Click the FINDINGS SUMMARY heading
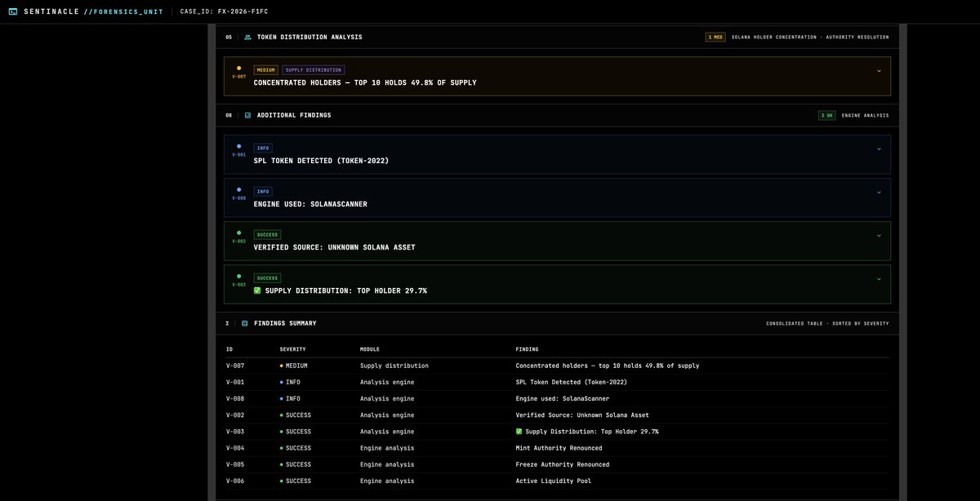Viewport: 980px width, 501px height. [285, 323]
